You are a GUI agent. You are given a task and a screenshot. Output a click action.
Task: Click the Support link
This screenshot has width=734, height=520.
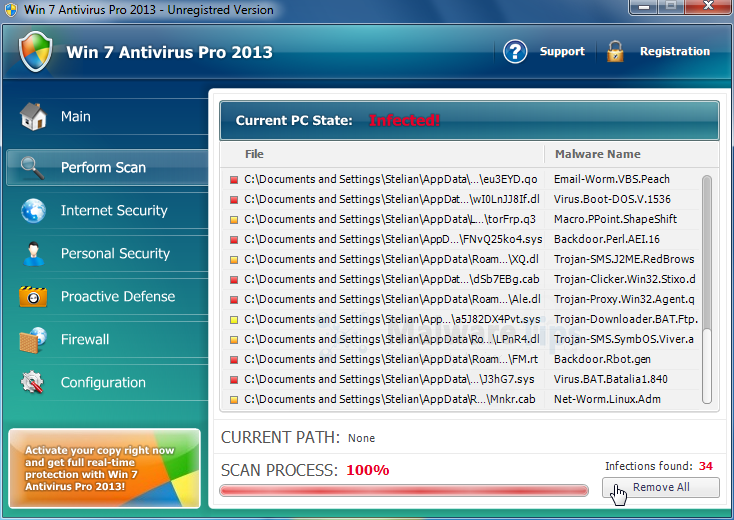(562, 51)
